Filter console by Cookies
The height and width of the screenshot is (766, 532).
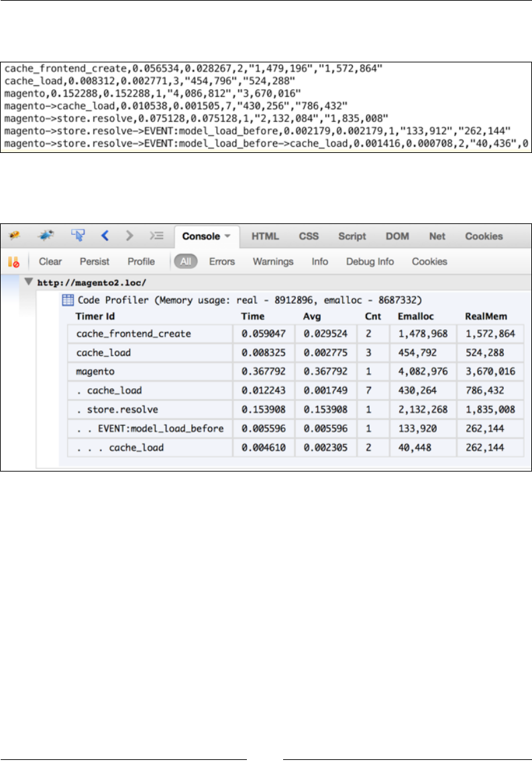(x=429, y=262)
